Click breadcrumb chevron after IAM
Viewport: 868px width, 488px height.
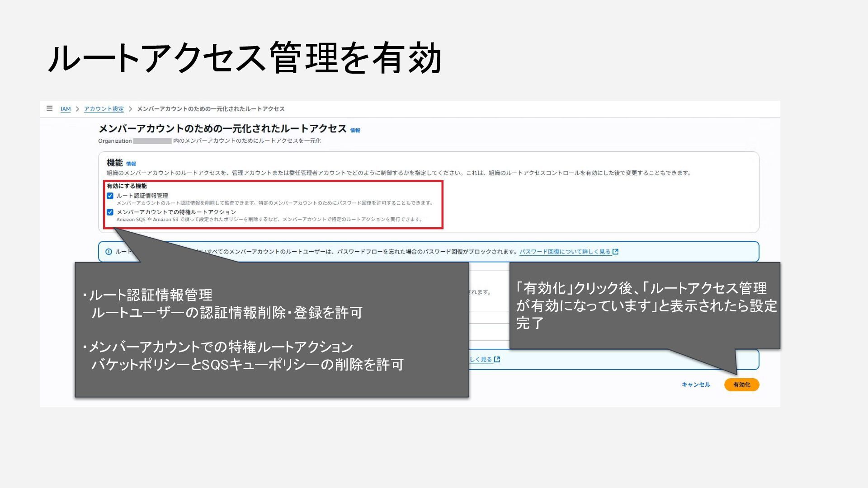(77, 109)
